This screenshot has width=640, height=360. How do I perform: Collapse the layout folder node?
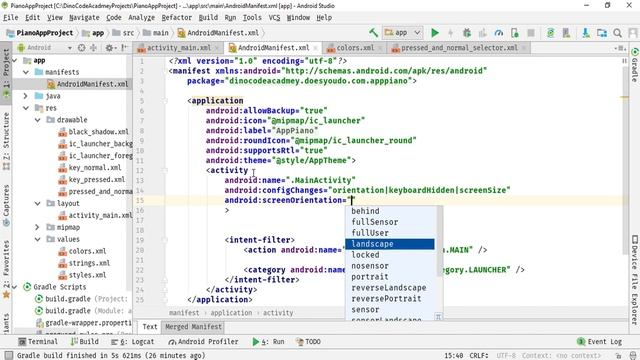click(x=38, y=203)
